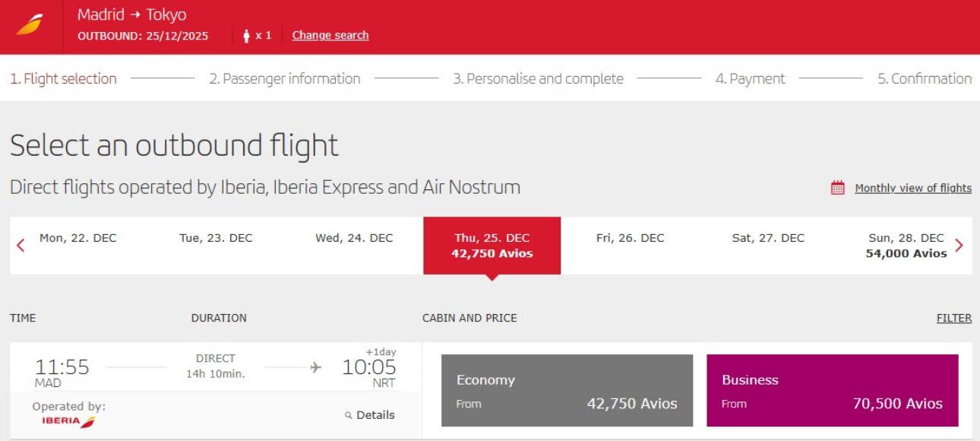
Task: Click the Passenger information step
Action: pos(284,78)
